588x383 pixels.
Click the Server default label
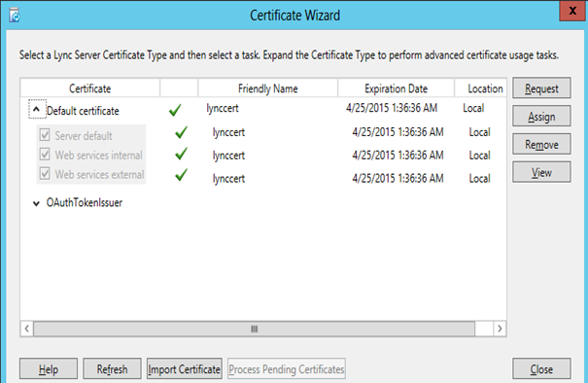[84, 136]
